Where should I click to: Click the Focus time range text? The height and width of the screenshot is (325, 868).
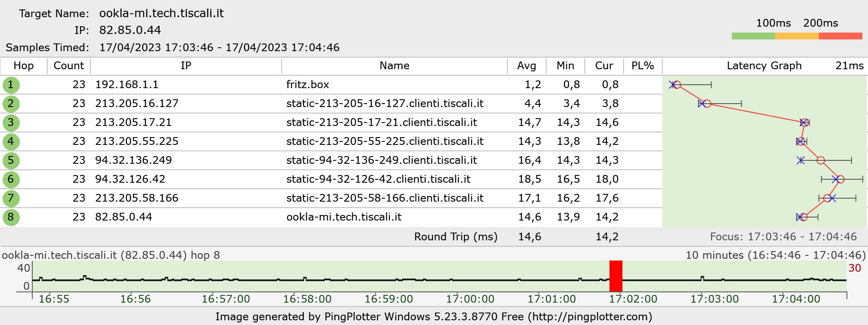pos(783,237)
